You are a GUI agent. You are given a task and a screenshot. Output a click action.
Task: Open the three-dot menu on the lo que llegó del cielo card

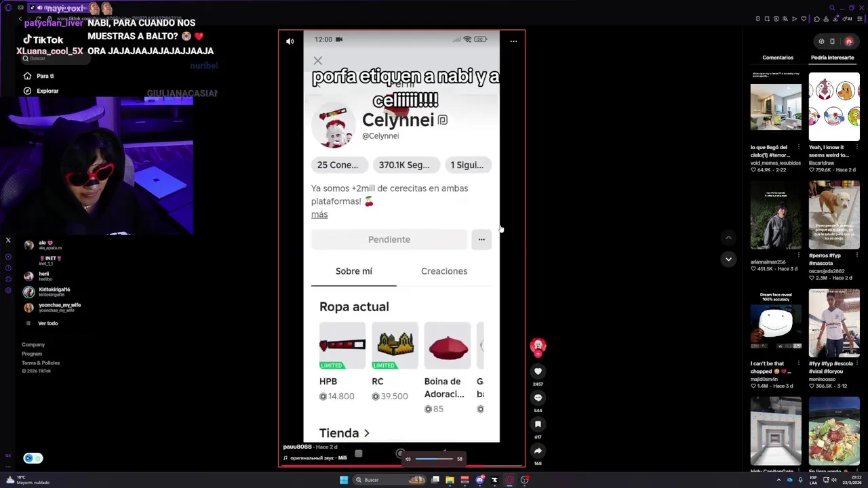[x=798, y=147]
